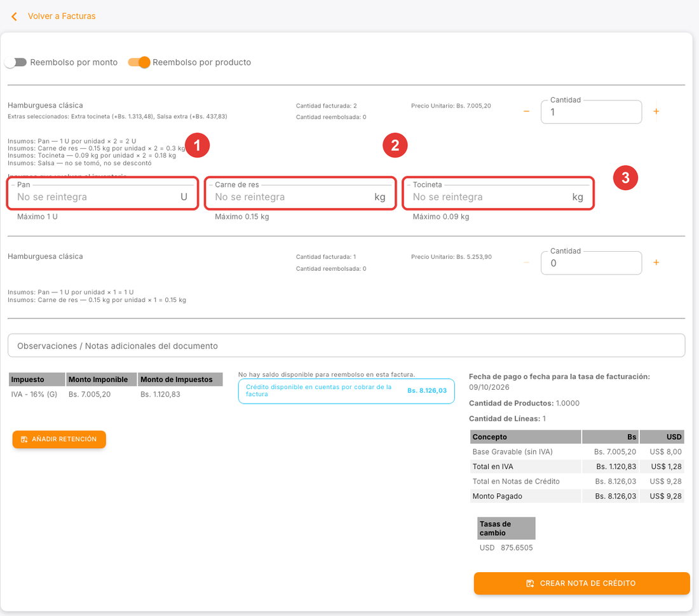Image resolution: width=699 pixels, height=616 pixels.
Task: Click Cantidad facturada: 2 label
Action: click(x=327, y=106)
